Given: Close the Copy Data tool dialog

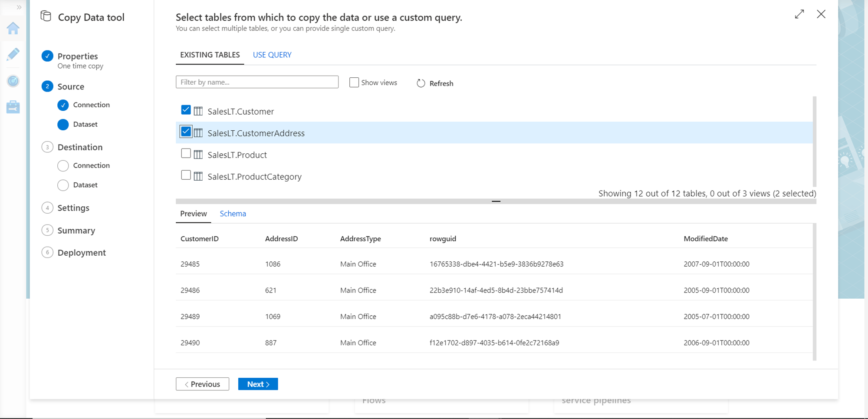Looking at the screenshot, I should (x=821, y=14).
